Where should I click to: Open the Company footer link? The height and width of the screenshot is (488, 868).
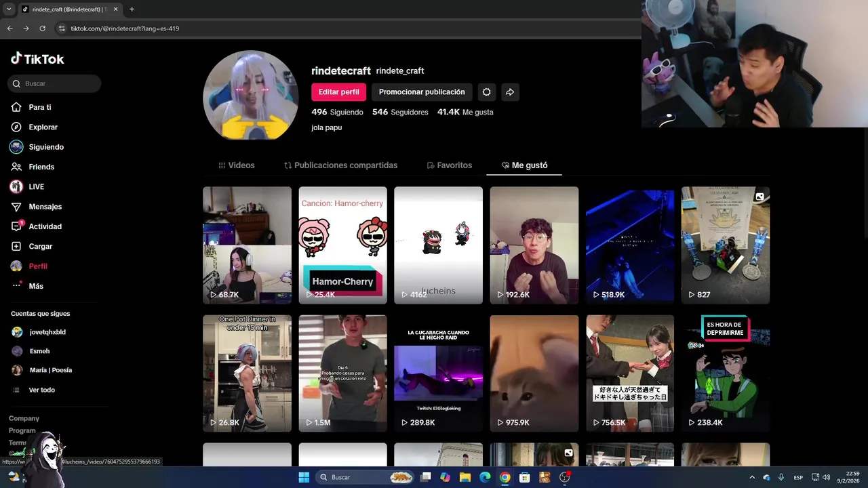24,418
